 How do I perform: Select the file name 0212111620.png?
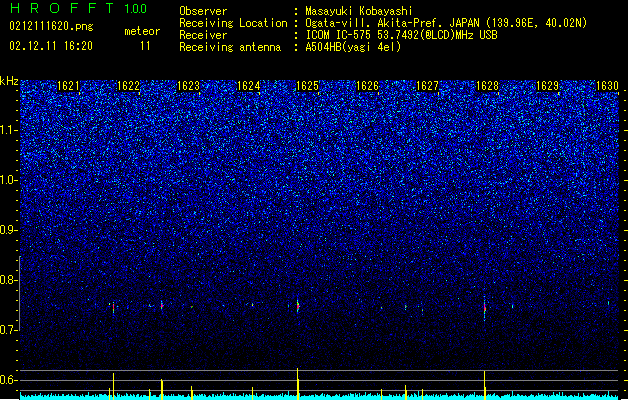(x=51, y=27)
